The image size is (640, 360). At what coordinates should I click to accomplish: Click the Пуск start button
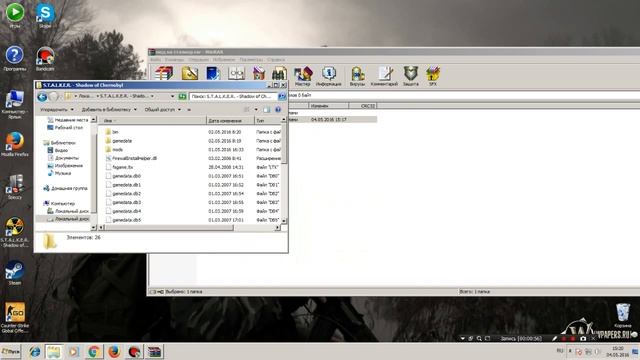tap(11, 351)
